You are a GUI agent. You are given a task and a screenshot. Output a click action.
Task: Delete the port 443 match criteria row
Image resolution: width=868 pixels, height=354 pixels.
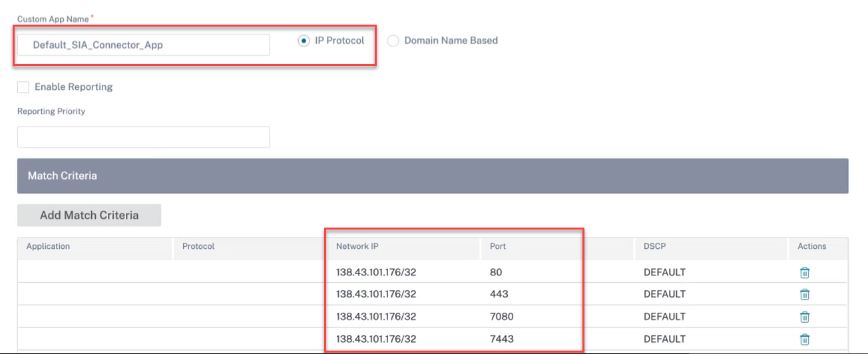[804, 294]
